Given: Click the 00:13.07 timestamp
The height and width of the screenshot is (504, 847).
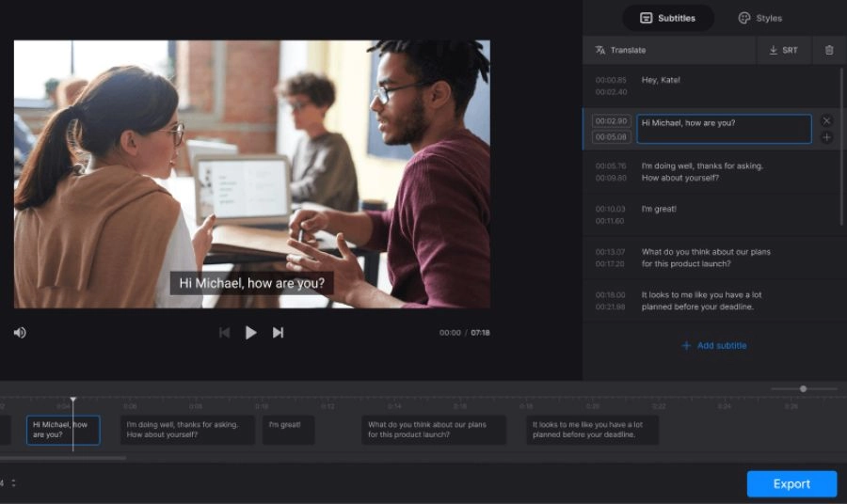Looking at the screenshot, I should coord(611,252).
